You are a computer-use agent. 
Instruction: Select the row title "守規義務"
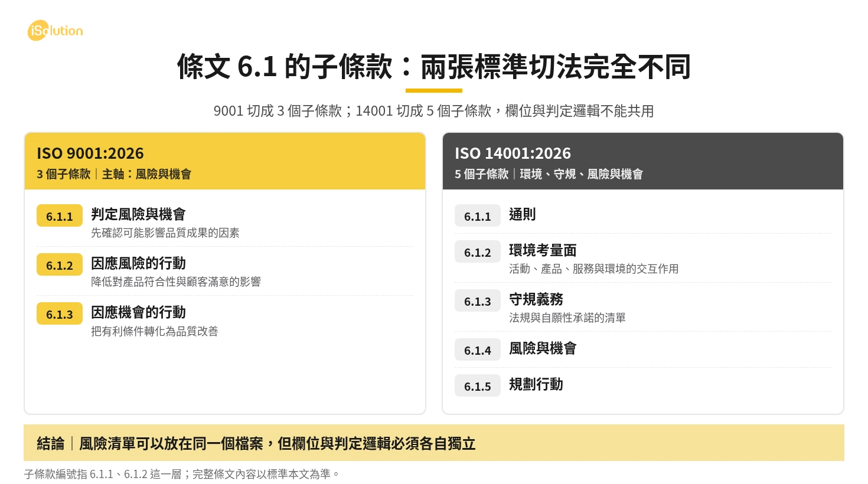click(536, 299)
